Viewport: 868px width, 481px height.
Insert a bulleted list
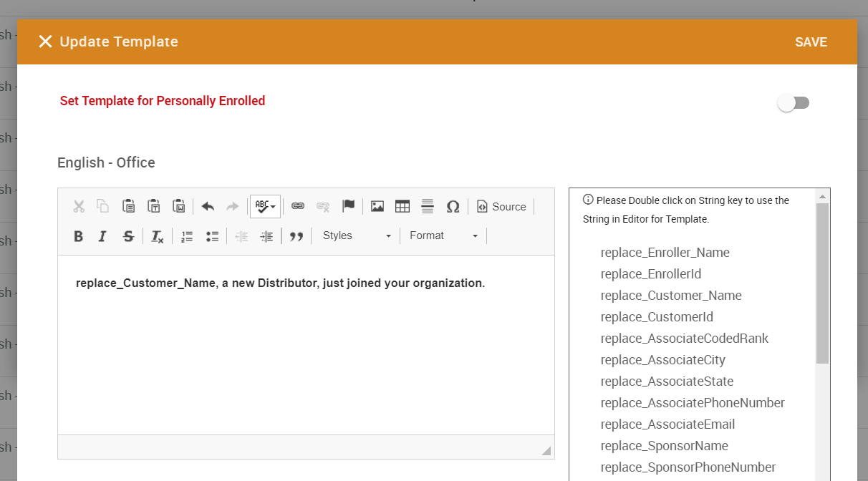click(212, 236)
